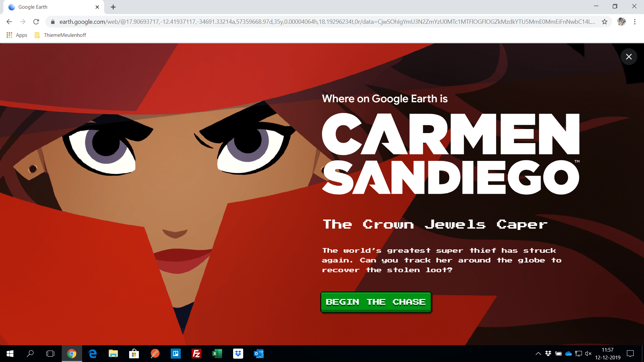Reload the Google Earth page

(36, 22)
